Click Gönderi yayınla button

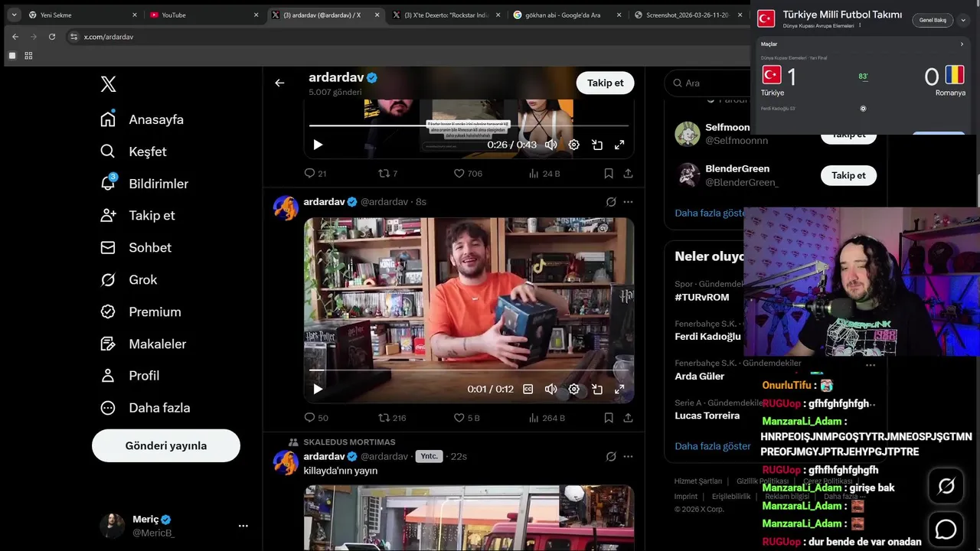(166, 445)
